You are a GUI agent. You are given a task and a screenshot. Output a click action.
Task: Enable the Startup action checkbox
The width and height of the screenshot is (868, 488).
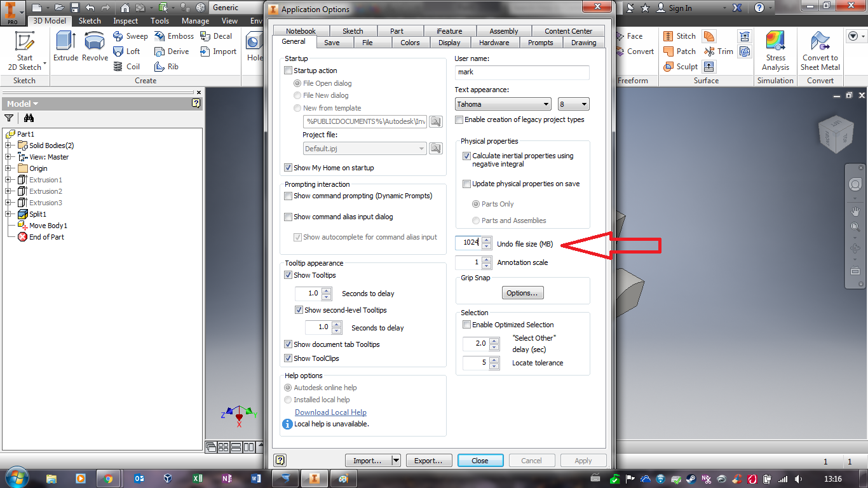click(288, 71)
